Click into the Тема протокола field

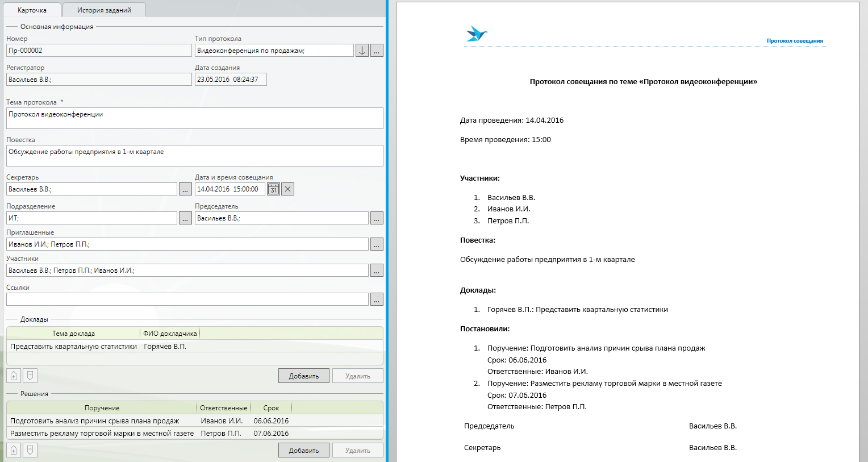(x=194, y=118)
